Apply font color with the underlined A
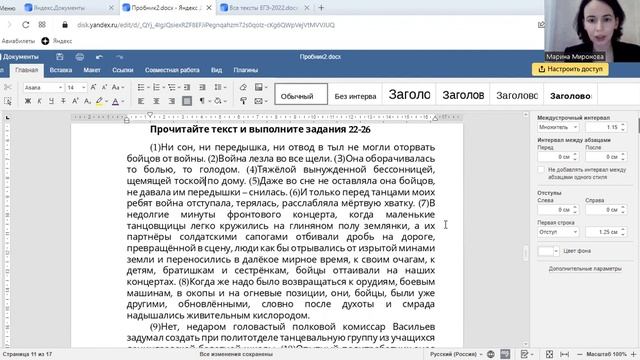The height and width of the screenshot is (360, 640). (x=116, y=101)
